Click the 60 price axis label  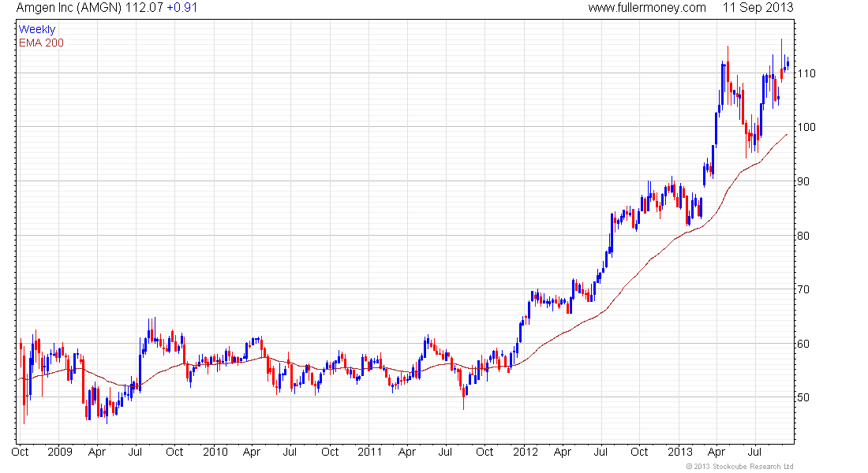803,344
